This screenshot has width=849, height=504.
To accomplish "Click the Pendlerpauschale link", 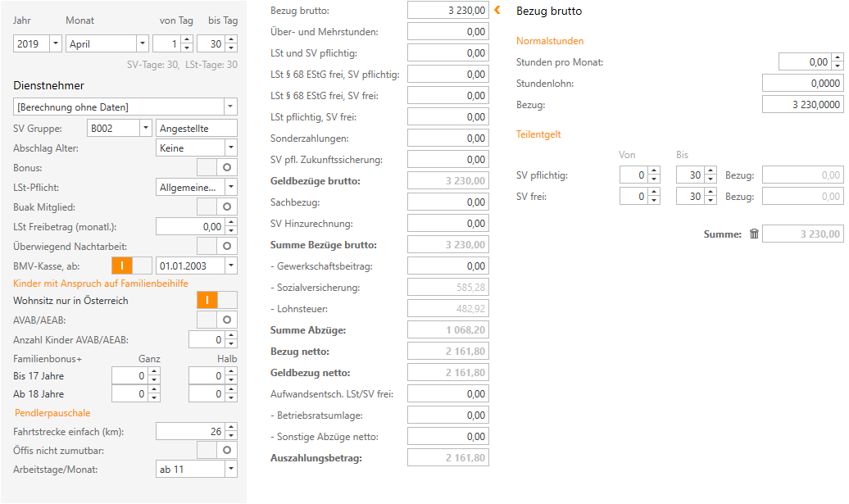I will pyautogui.click(x=52, y=412).
